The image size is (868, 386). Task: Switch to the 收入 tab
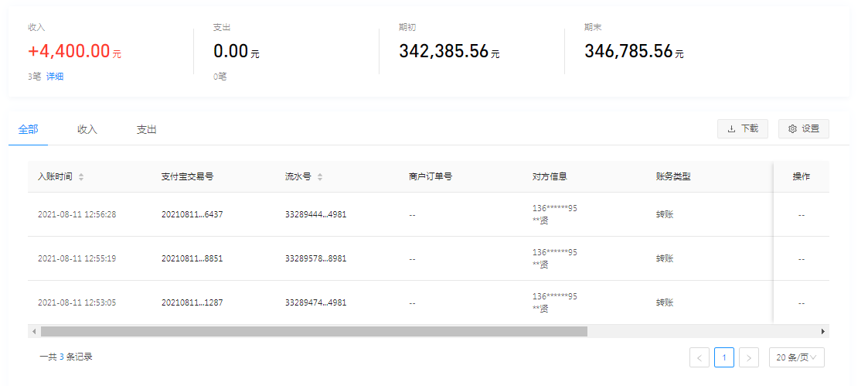87,130
